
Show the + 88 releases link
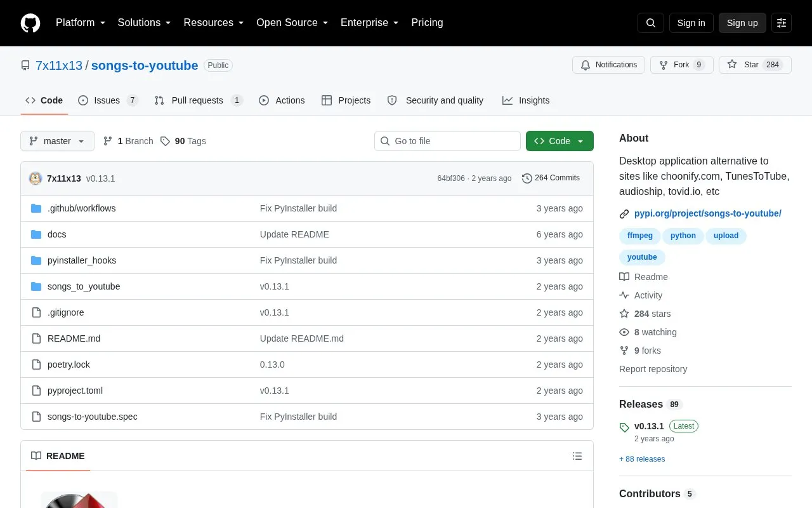(642, 459)
